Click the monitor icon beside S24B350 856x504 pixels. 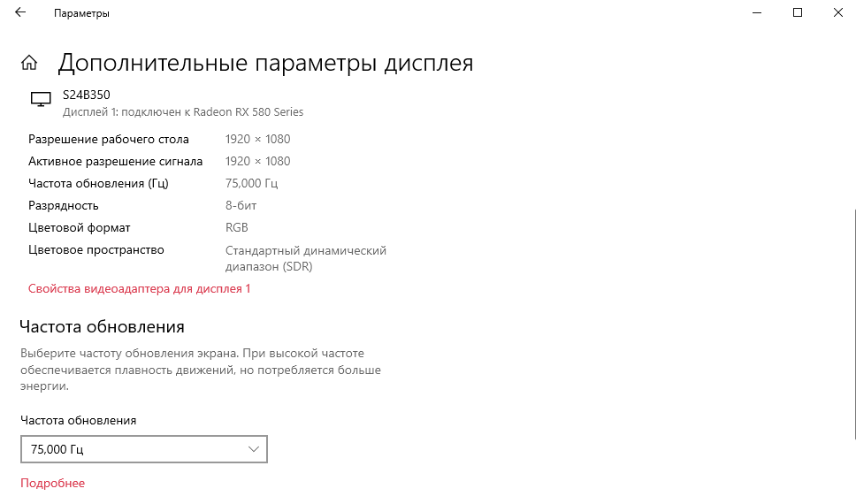pos(41,99)
